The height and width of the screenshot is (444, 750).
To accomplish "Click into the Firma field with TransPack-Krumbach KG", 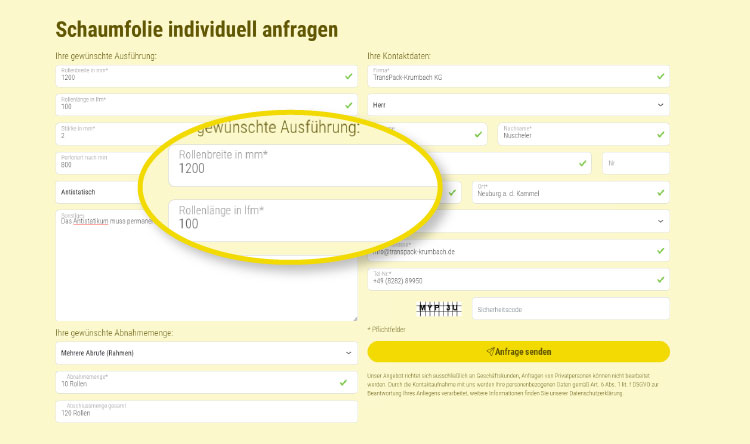I will point(505,76).
